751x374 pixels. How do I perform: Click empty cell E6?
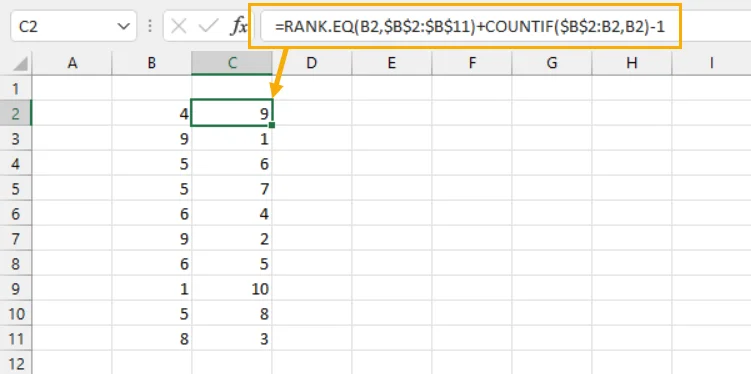click(x=392, y=214)
